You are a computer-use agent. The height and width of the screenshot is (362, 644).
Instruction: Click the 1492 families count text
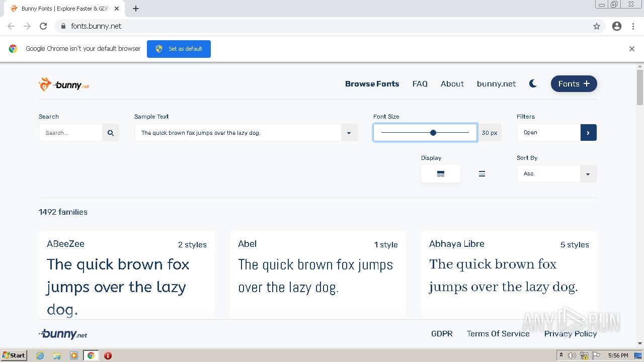(63, 212)
